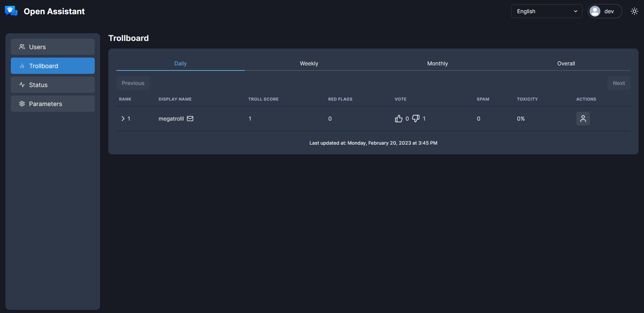Open the Users page in sidebar
Screen dimensions: 644x313
(53, 47)
